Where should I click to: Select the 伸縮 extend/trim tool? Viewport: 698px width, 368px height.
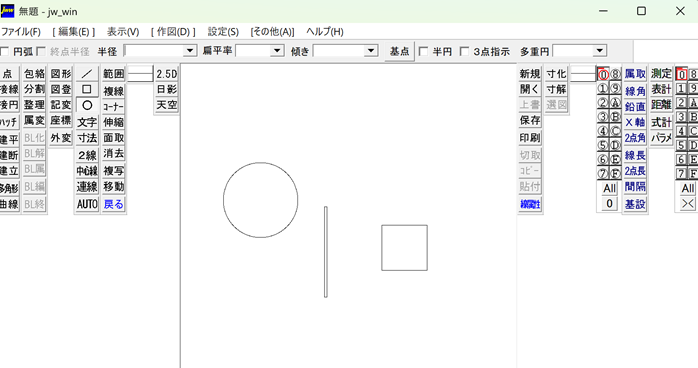pyautogui.click(x=114, y=122)
